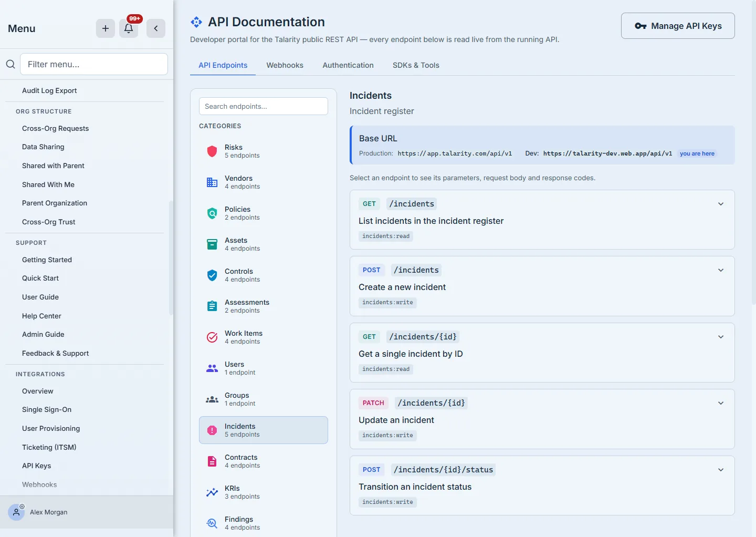Click the Policies category icon
Screen dimensions: 756x537
tap(212, 213)
